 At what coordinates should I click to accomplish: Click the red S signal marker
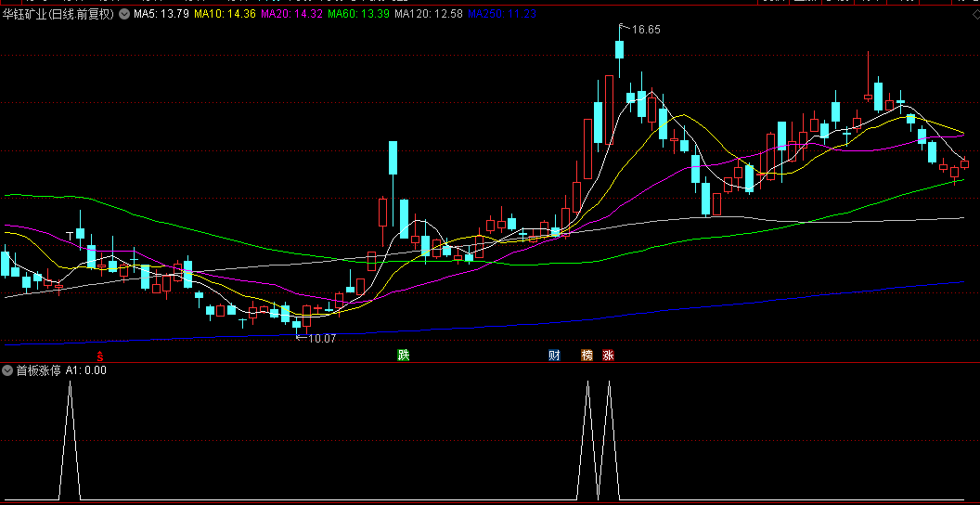[x=99, y=356]
